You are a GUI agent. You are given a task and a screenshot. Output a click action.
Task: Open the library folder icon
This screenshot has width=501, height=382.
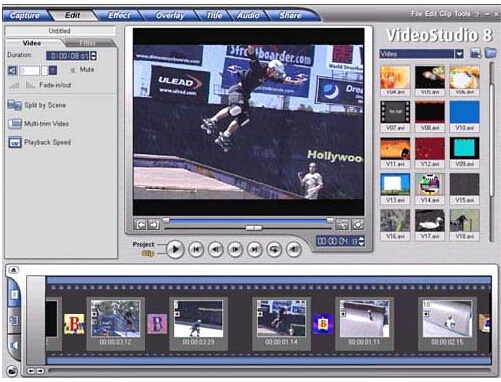pos(490,53)
